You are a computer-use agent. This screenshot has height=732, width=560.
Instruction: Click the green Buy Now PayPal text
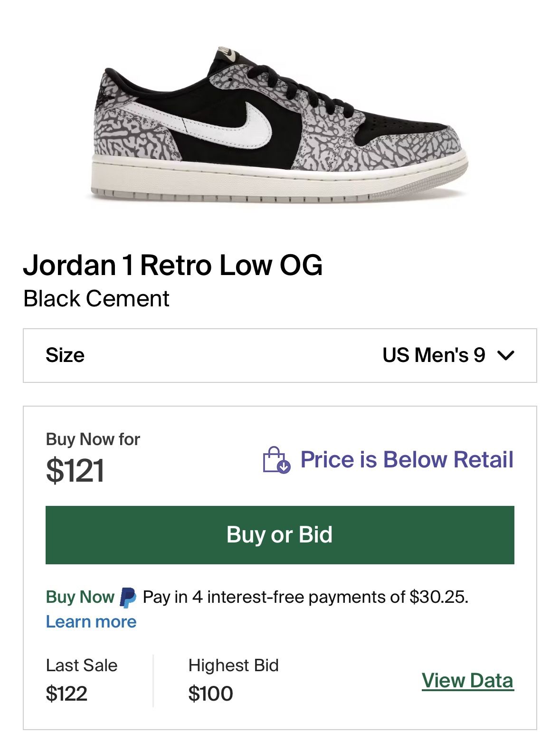pyautogui.click(x=80, y=597)
